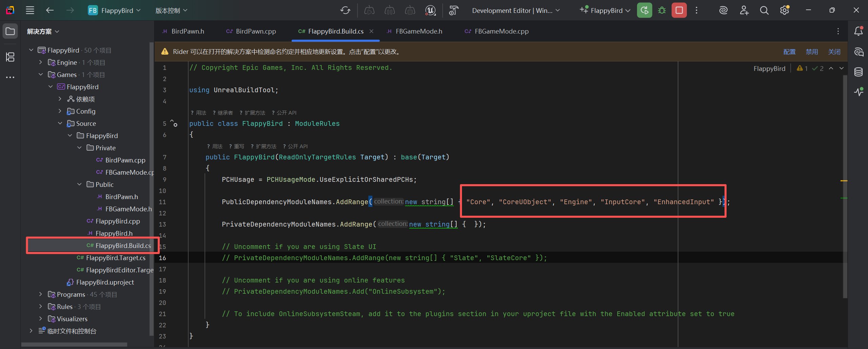This screenshot has width=868, height=349.
Task: Click the 重写 code lens above constructor
Action: click(x=237, y=146)
